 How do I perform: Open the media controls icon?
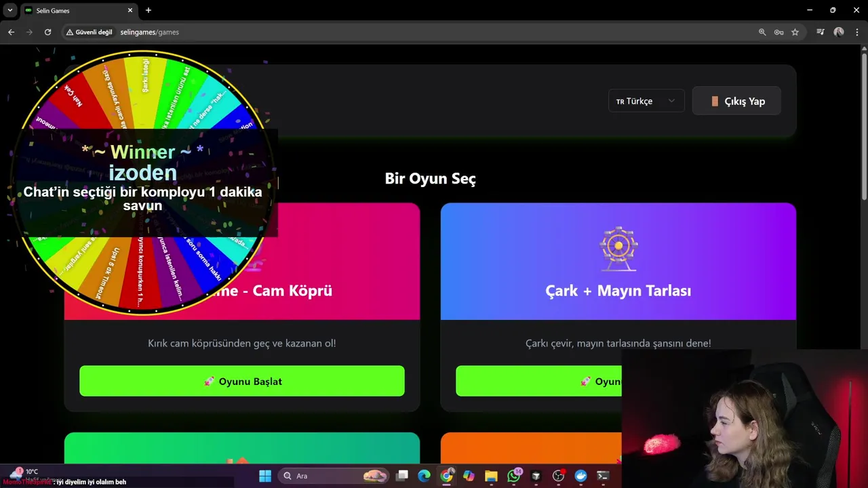821,32
